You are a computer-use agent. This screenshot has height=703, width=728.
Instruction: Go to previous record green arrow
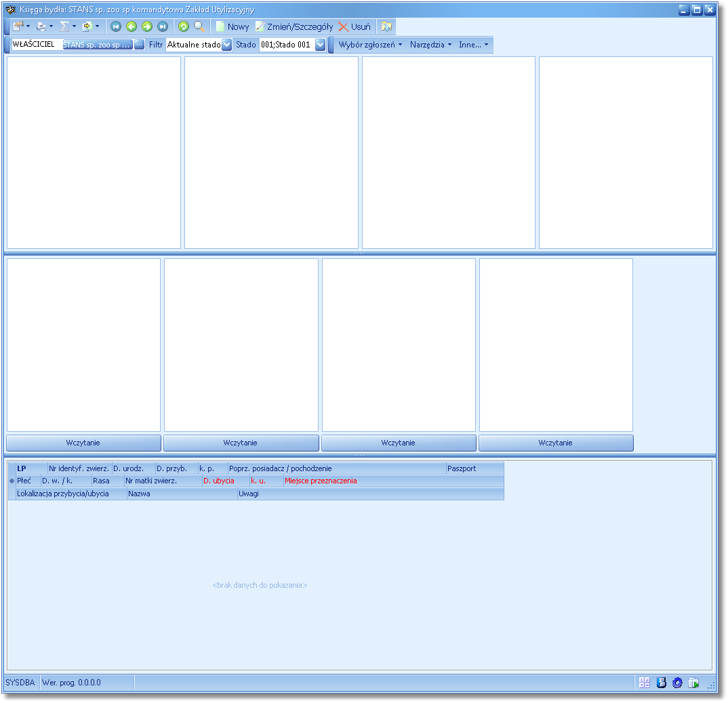pyautogui.click(x=132, y=26)
